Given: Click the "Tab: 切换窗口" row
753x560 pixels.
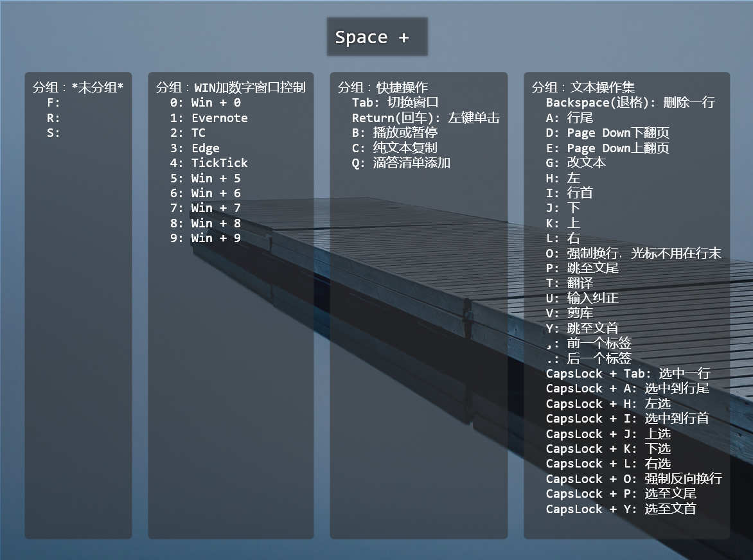Looking at the screenshot, I should pyautogui.click(x=395, y=103).
